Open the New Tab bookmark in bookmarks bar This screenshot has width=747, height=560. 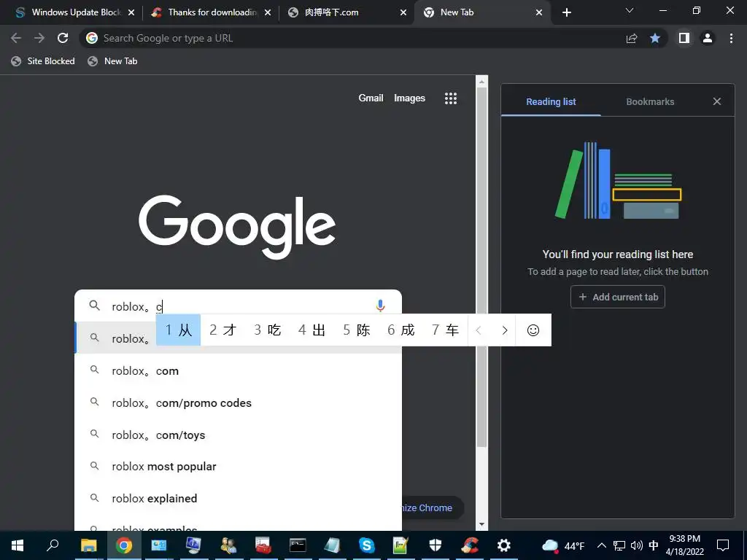click(x=112, y=61)
